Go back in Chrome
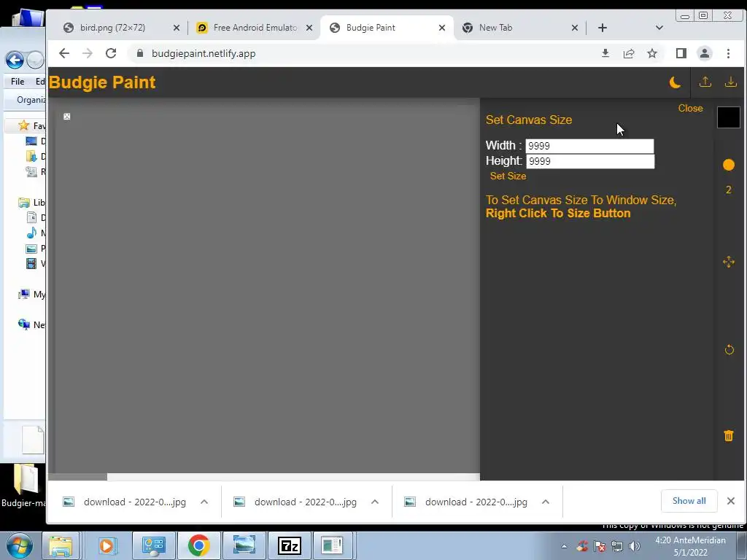 [x=64, y=53]
